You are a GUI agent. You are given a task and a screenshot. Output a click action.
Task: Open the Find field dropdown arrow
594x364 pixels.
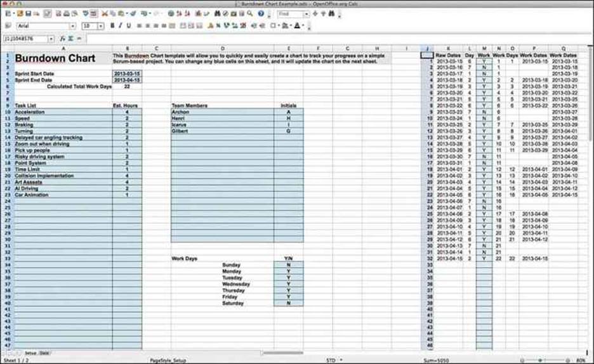[x=306, y=14]
